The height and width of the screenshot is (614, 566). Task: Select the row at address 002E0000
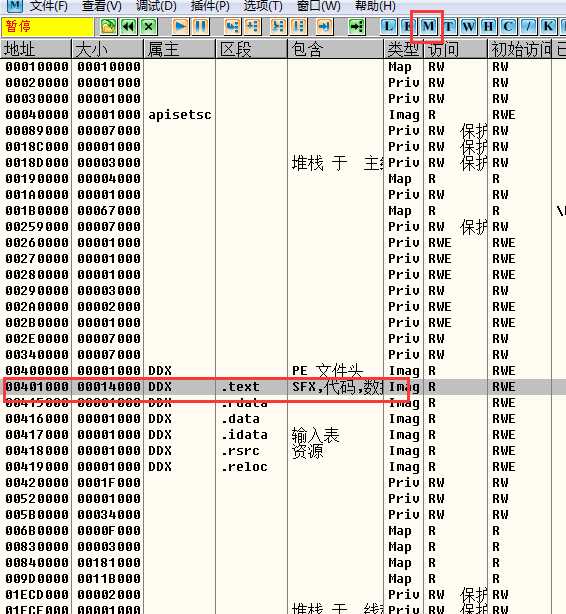pos(283,339)
